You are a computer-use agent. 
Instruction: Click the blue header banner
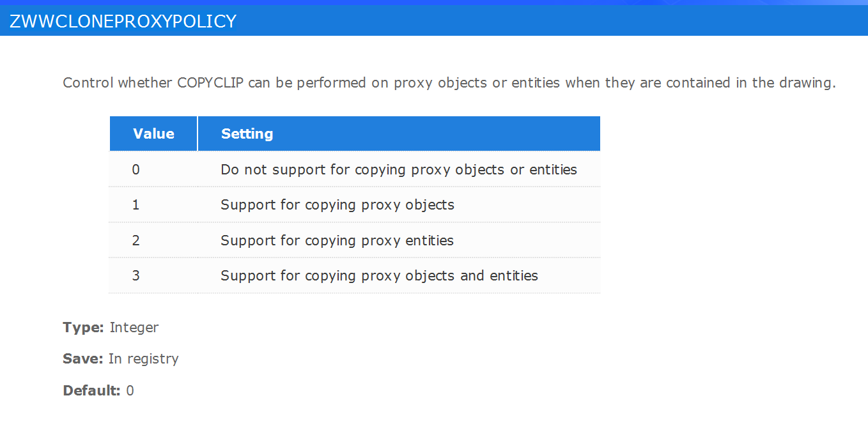click(434, 20)
